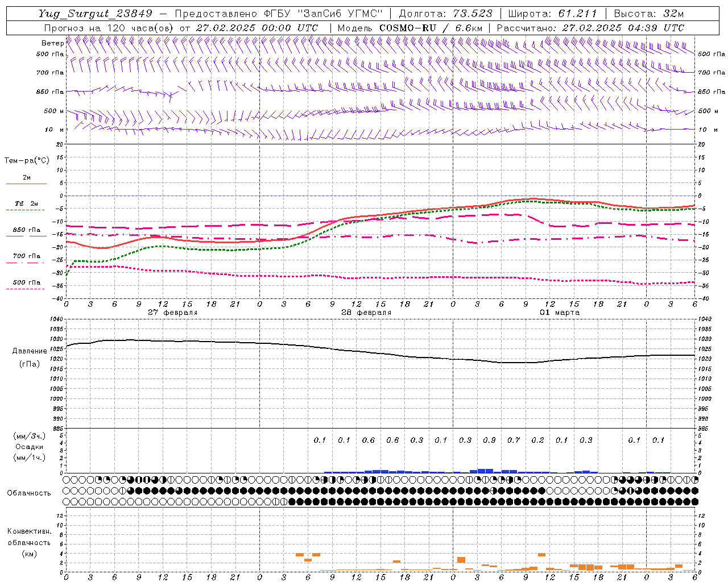Click the Широта: 61.211 header field
Image resolution: width=728 pixels, height=582 pixels.
pyautogui.click(x=552, y=14)
